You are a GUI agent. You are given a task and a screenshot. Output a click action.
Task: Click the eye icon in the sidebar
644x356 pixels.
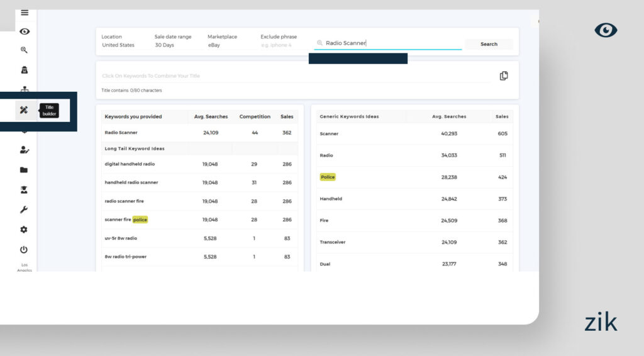[25, 31]
